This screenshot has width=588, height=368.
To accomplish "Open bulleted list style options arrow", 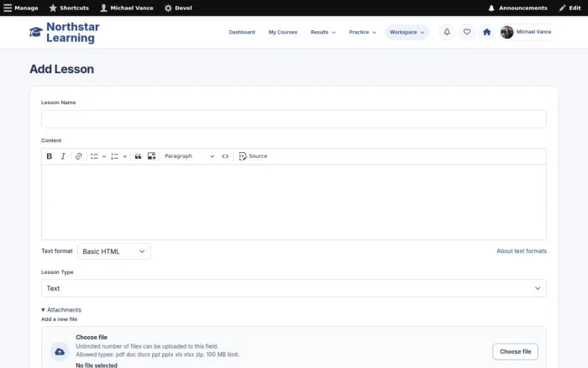I will (104, 156).
